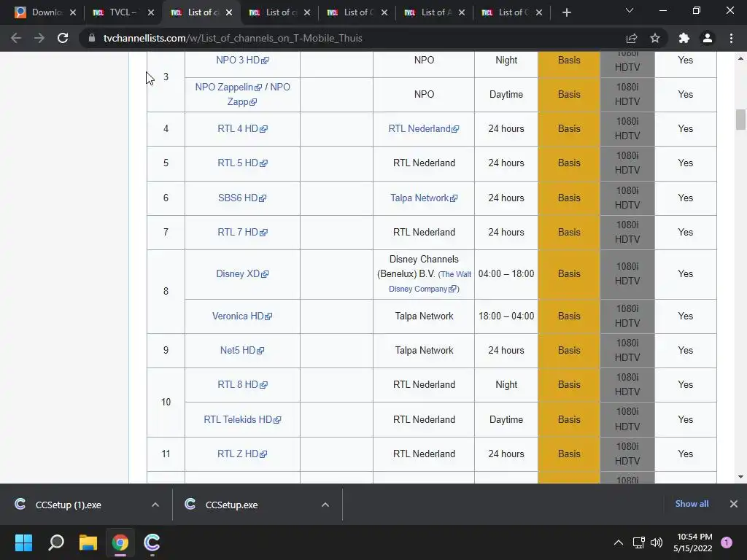Close the active List of channels tab

tap(229, 12)
